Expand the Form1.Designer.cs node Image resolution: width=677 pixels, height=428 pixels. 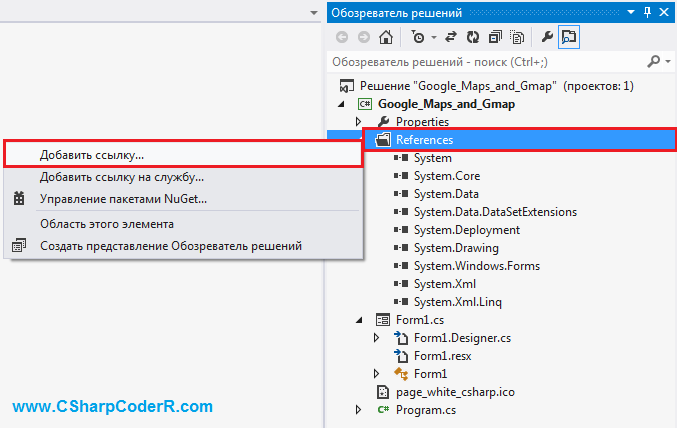click(x=376, y=338)
